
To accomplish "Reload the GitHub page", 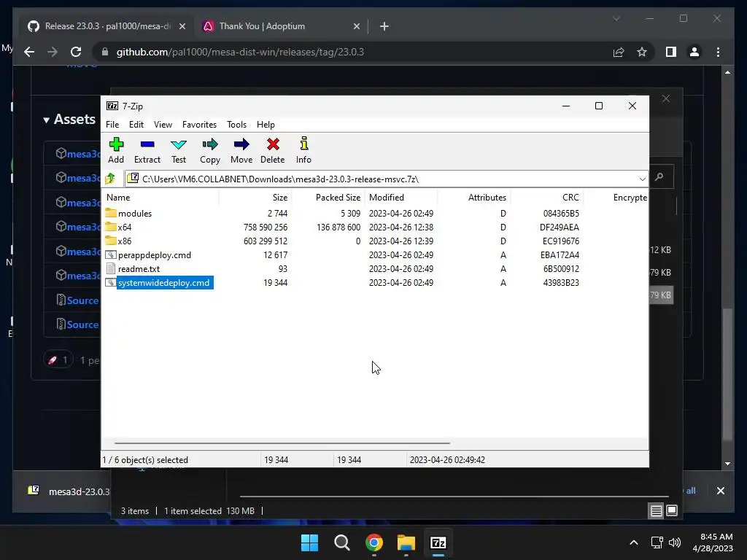I will point(76,52).
